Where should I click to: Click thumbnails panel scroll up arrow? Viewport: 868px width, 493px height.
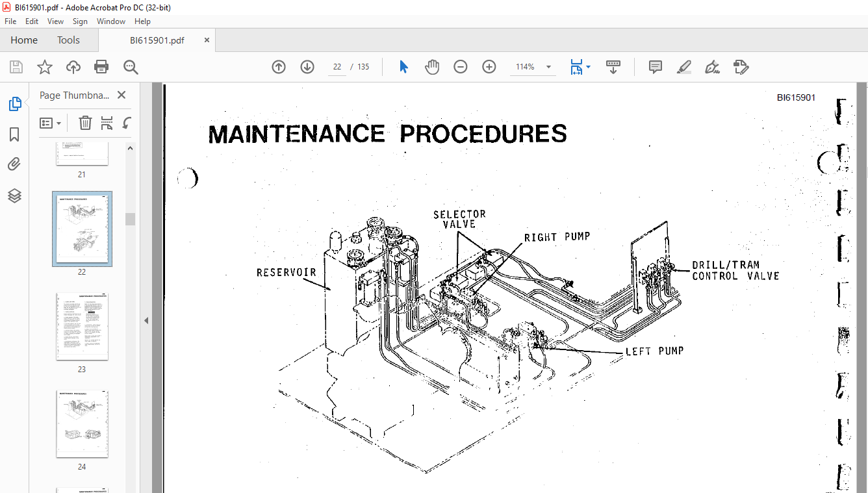(x=130, y=148)
